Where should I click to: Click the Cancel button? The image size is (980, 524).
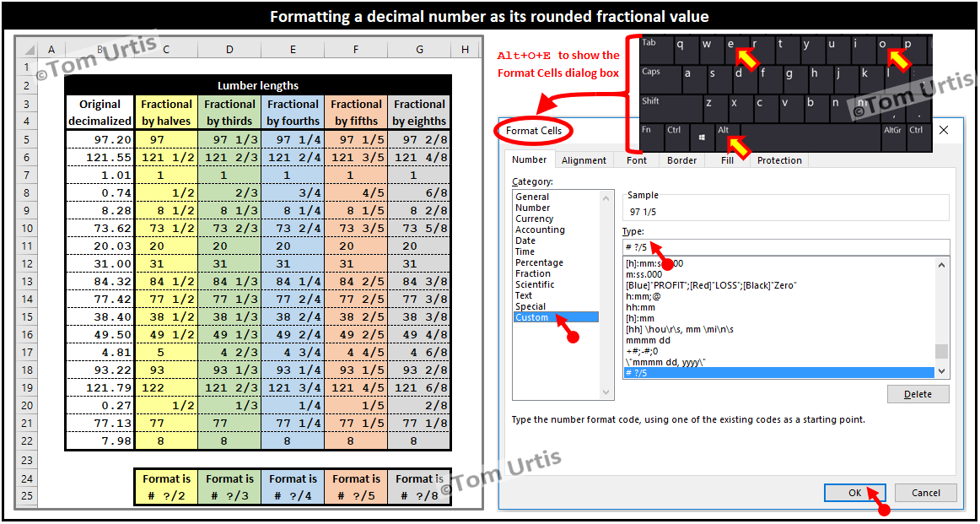click(x=926, y=492)
